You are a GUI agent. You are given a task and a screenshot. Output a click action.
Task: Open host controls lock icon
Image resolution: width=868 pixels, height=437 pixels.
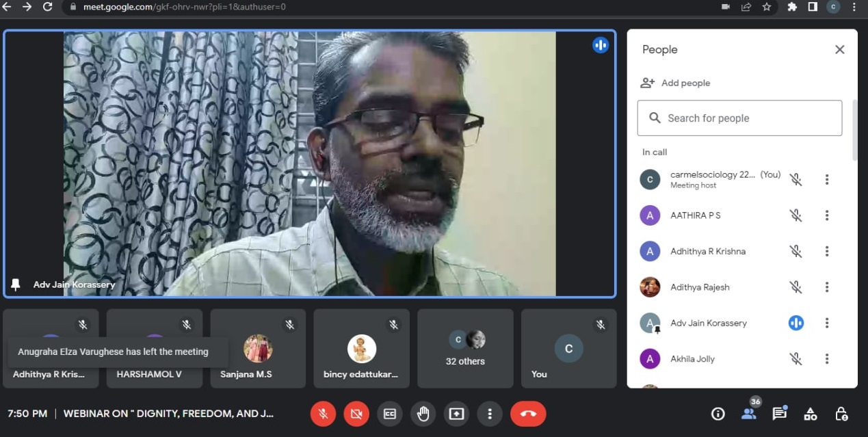(x=842, y=414)
